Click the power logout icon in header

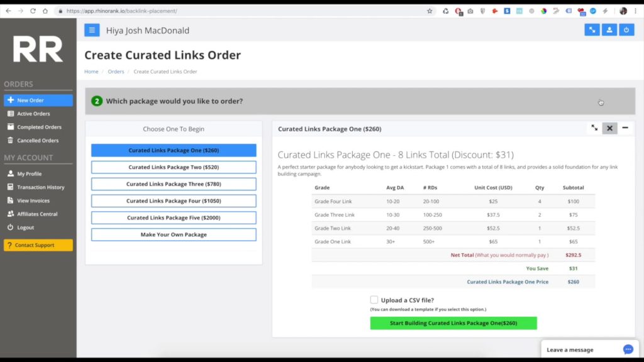[x=626, y=30]
